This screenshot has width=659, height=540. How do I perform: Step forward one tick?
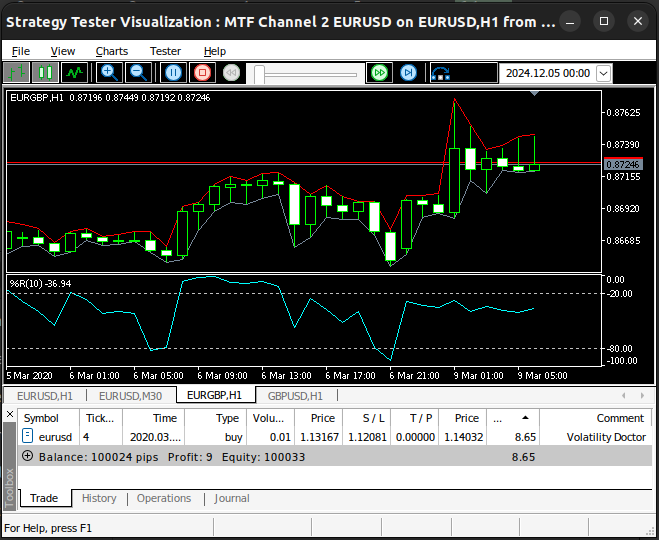(x=408, y=73)
